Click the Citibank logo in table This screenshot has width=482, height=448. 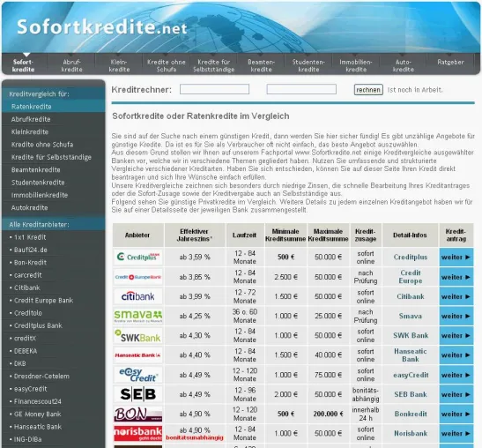[138, 296]
